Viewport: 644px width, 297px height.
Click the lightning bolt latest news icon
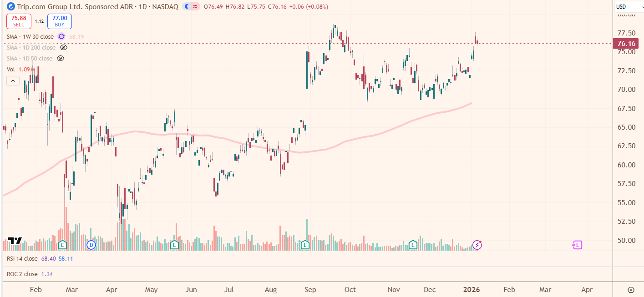pyautogui.click(x=477, y=245)
